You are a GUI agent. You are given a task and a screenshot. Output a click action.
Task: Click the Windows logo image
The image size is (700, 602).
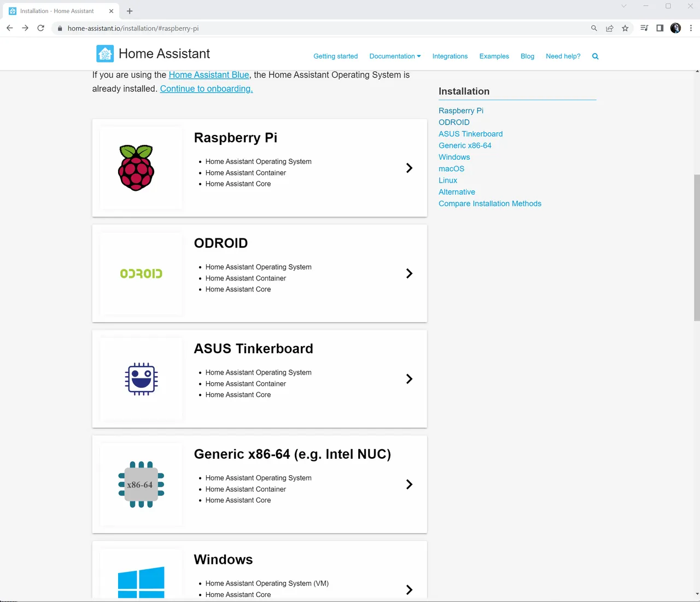(x=141, y=582)
